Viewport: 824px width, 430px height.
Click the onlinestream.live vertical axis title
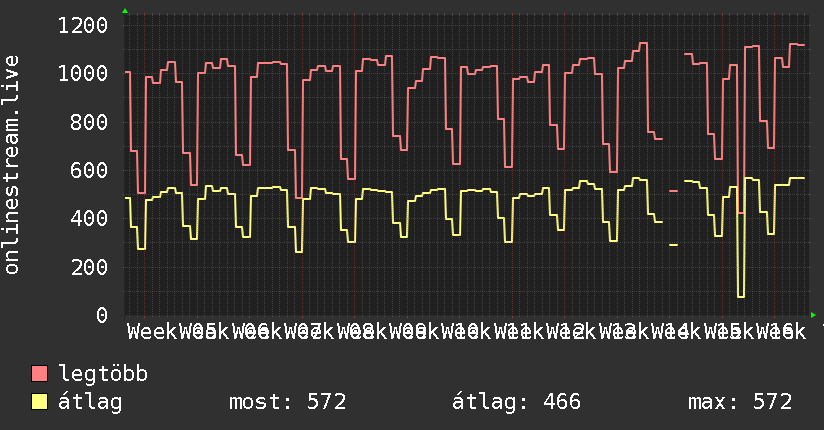point(12,165)
